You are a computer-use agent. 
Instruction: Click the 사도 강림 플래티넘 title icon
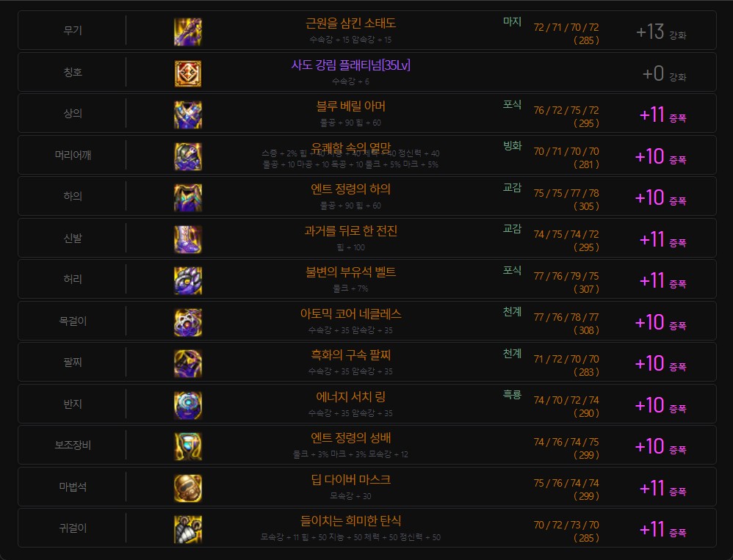pos(187,73)
